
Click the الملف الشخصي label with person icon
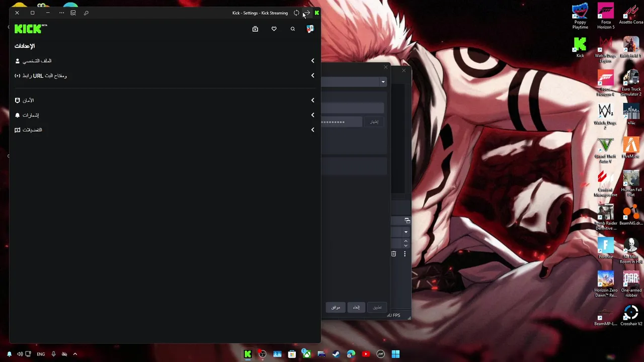pyautogui.click(x=33, y=61)
